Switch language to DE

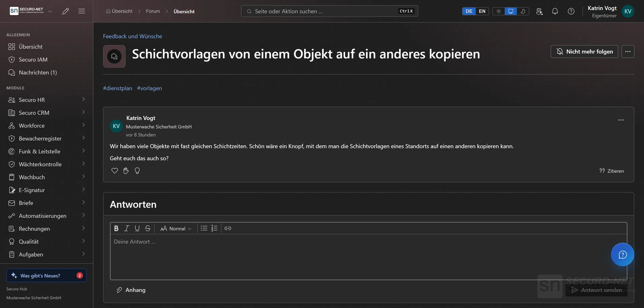469,11
